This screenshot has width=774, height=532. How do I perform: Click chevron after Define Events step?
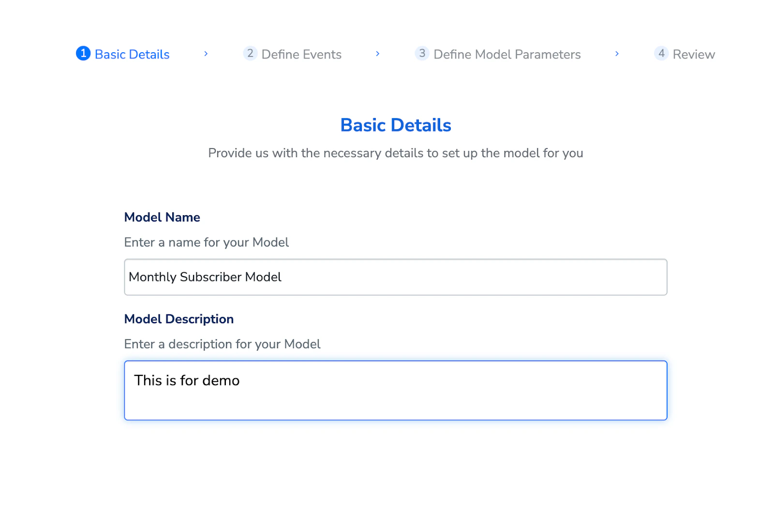pos(378,54)
